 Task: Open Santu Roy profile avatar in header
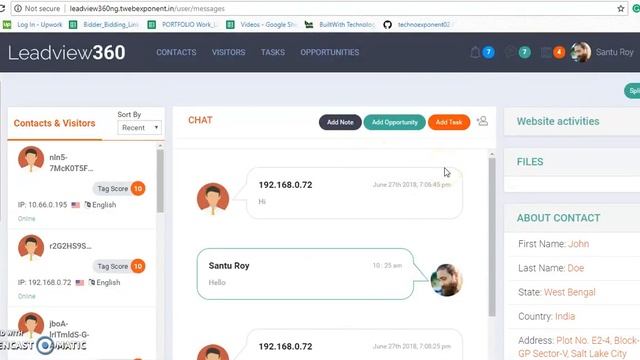[580, 52]
